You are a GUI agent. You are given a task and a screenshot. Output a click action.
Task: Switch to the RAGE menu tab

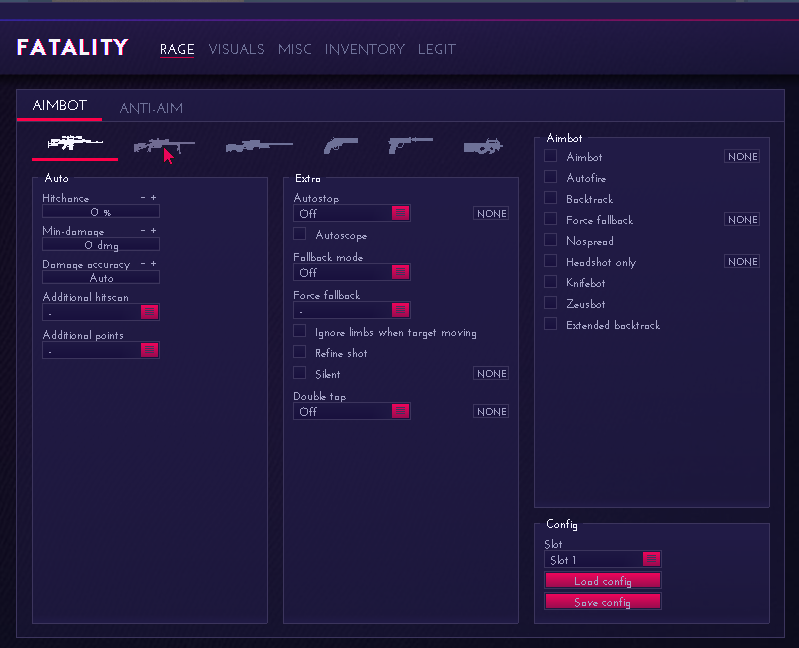point(177,49)
